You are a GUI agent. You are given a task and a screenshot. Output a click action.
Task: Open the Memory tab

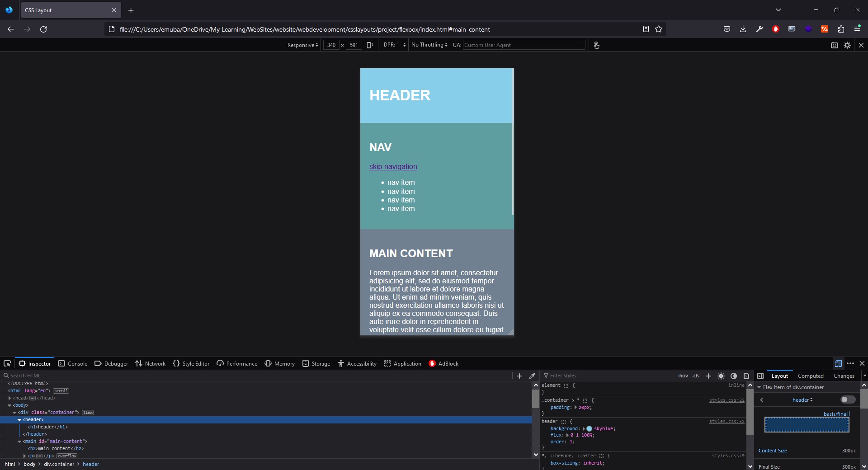[280, 363]
